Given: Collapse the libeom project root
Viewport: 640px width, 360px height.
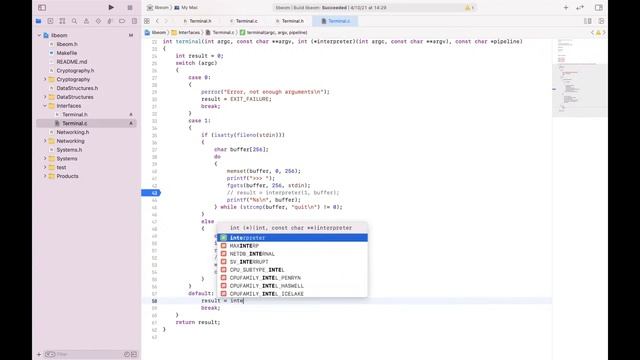Looking at the screenshot, I should point(40,36).
